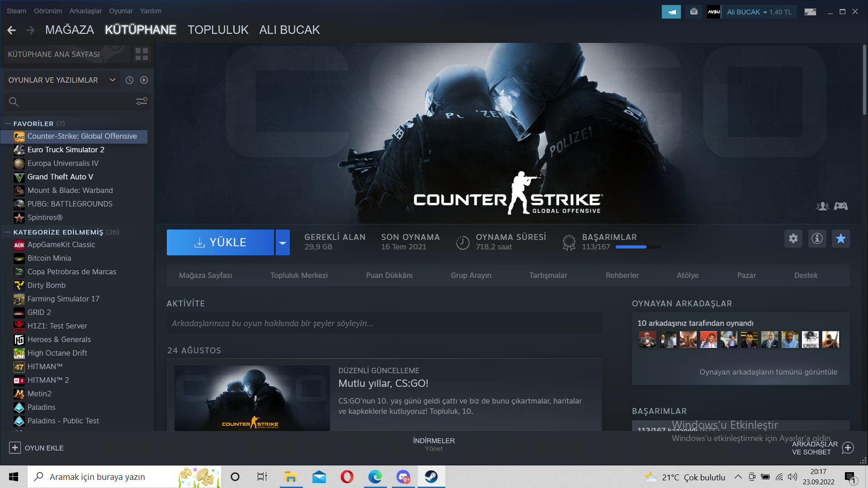The height and width of the screenshot is (488, 868).
Task: Open the inbox envelope icon
Action: (x=694, y=12)
